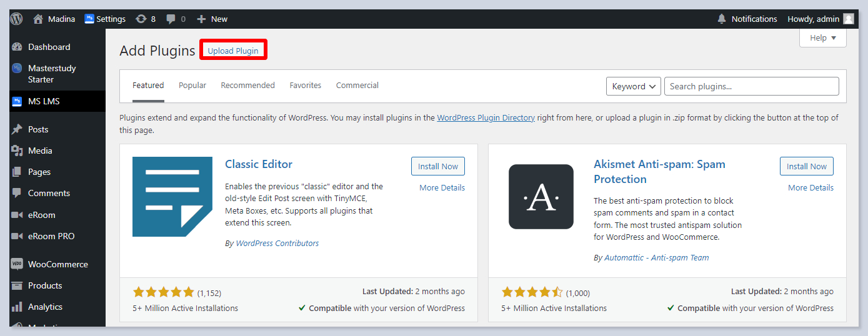Open the New content menu
The height and width of the screenshot is (336, 868).
[212, 19]
